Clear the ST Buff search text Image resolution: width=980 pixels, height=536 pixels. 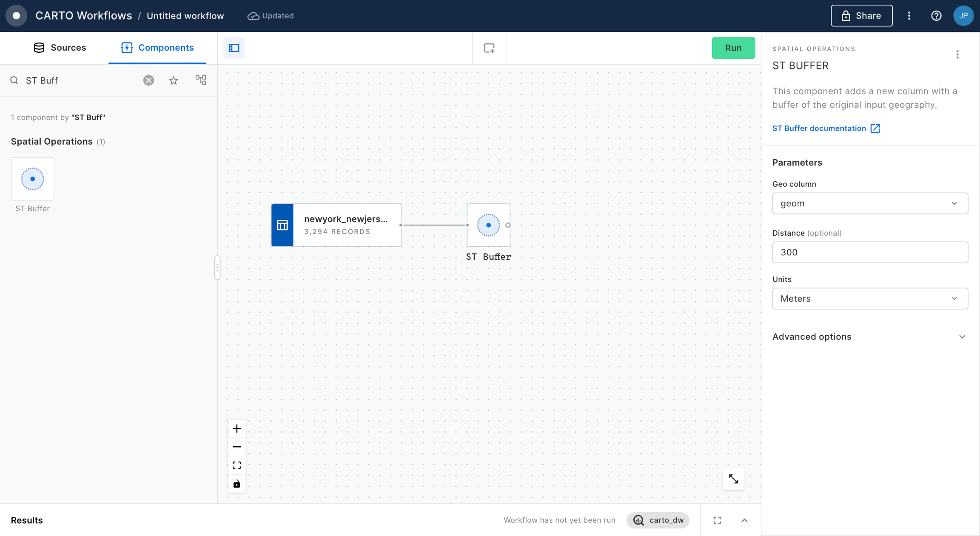[148, 80]
